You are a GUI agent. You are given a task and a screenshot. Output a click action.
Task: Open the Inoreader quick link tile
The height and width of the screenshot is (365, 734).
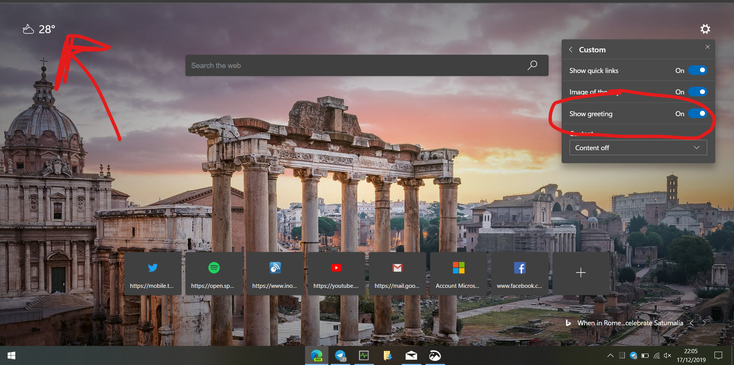click(275, 274)
